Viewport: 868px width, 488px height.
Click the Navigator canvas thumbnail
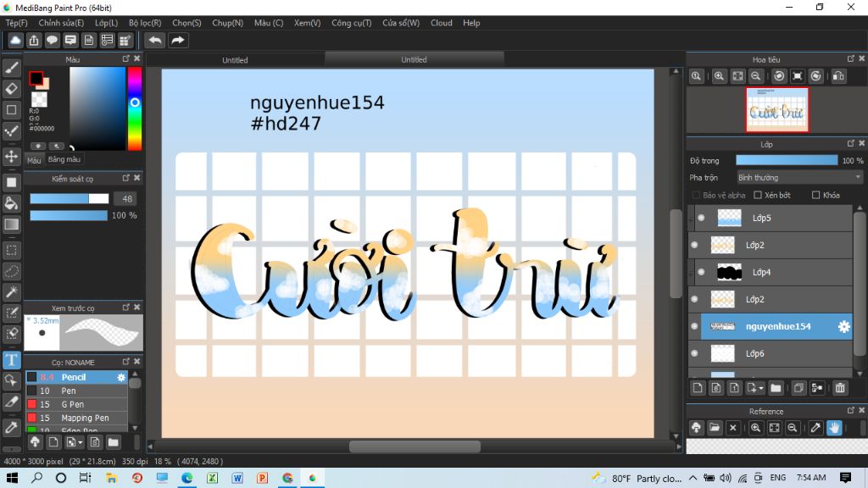click(777, 110)
